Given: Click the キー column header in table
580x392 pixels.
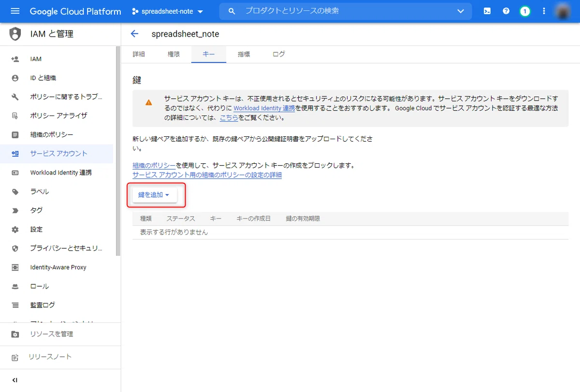Looking at the screenshot, I should [x=216, y=218].
